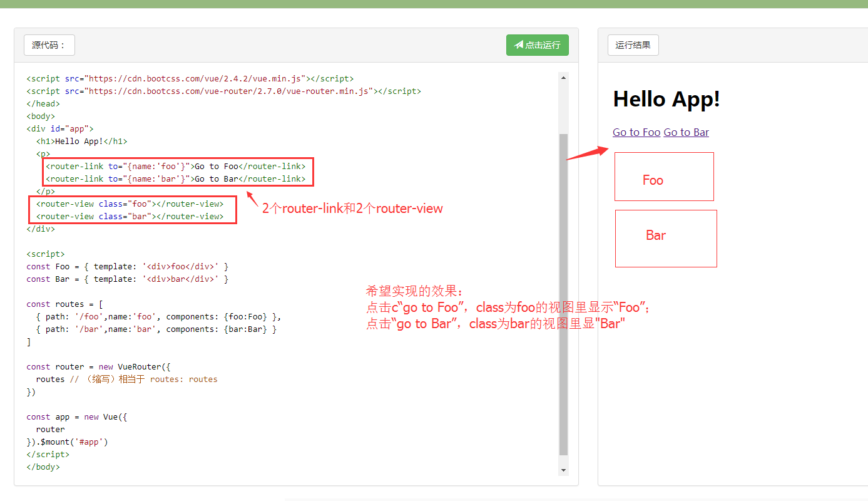Click the green 点击运行 run button

point(537,45)
